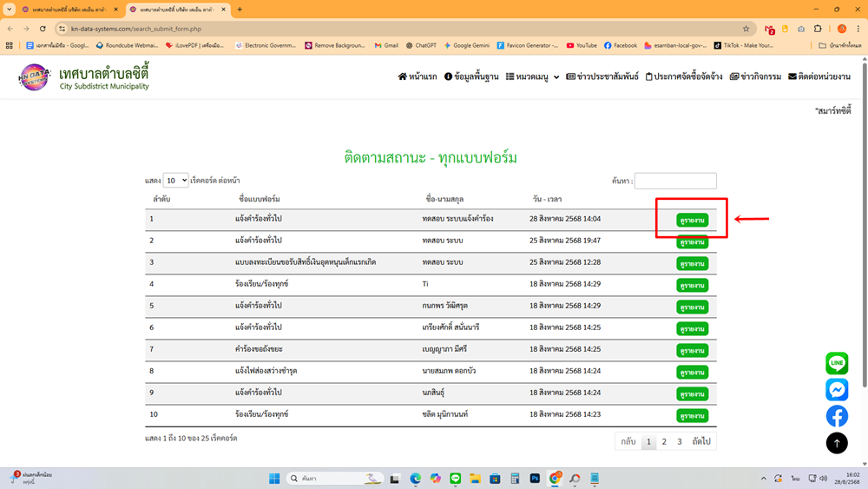Screen dimensions: 868x489
Task: Open ข่าวประชาสัมพันธ์ menu item
Action: (x=602, y=76)
